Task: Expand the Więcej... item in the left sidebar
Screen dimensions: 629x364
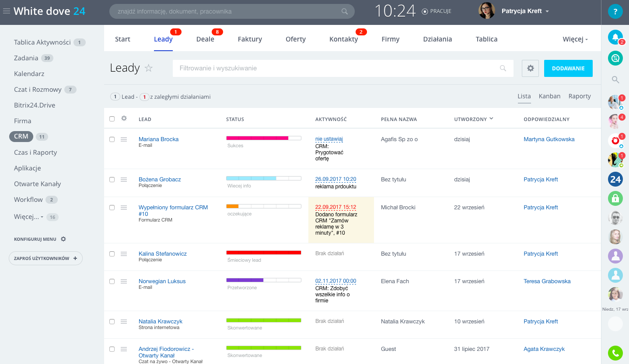Action: point(28,217)
